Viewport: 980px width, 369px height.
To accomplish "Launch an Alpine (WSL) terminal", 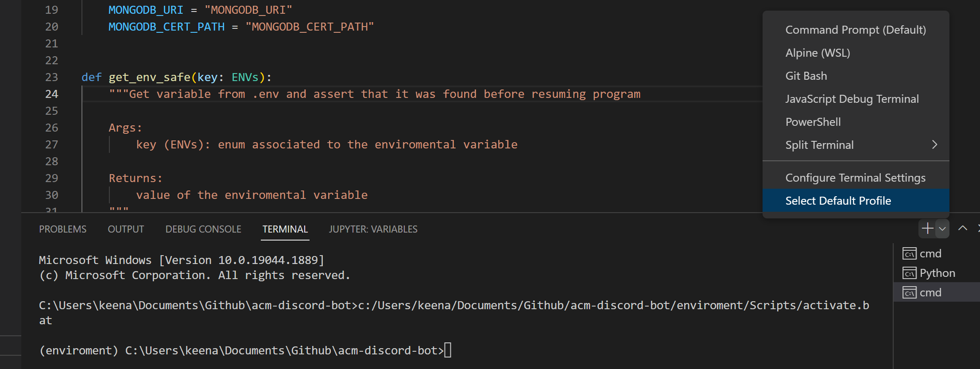I will (817, 53).
